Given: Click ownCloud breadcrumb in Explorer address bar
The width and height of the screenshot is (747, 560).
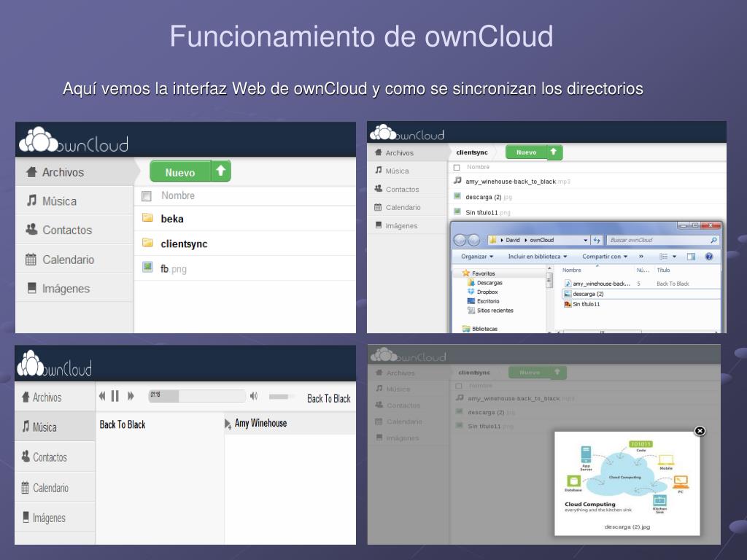Looking at the screenshot, I should (542, 240).
